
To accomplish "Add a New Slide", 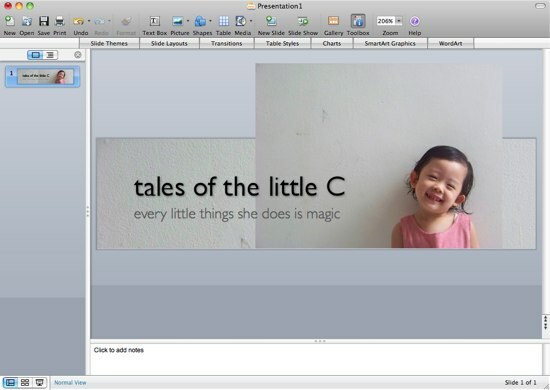I will (271, 21).
